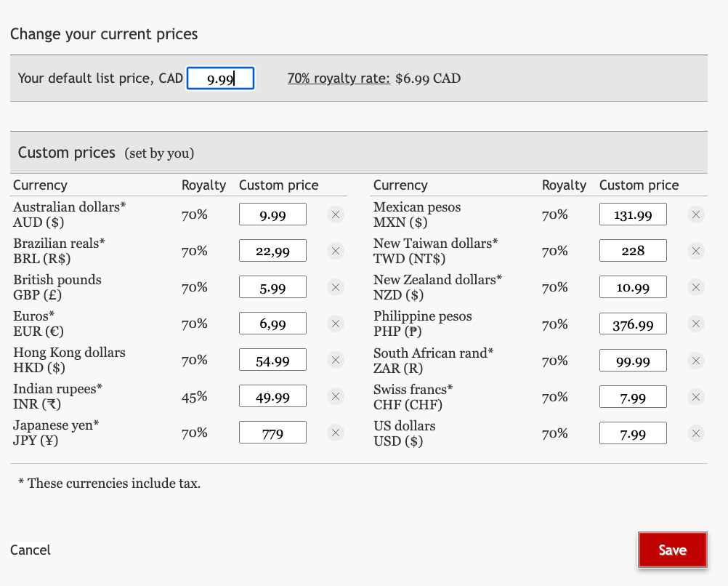Remove the Euros custom price entry

coord(335,324)
